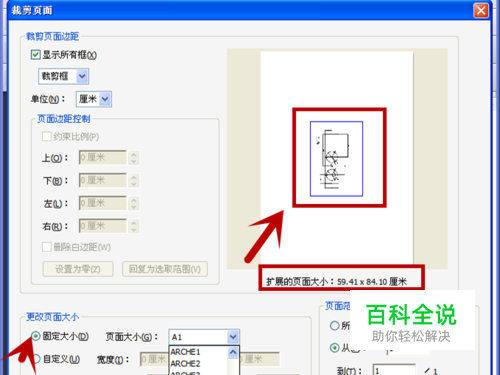
Task: Toggle the 显示所有框 checkbox
Action: [x=36, y=55]
